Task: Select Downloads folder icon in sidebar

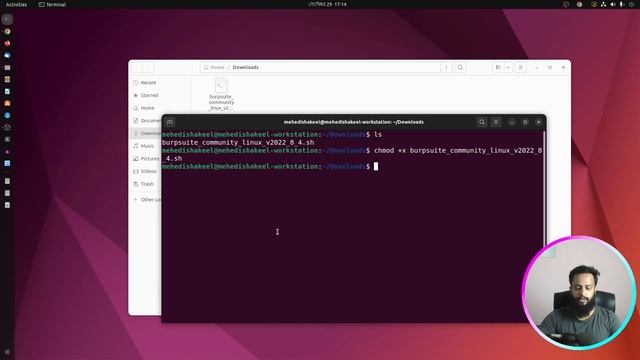Action: pyautogui.click(x=136, y=133)
